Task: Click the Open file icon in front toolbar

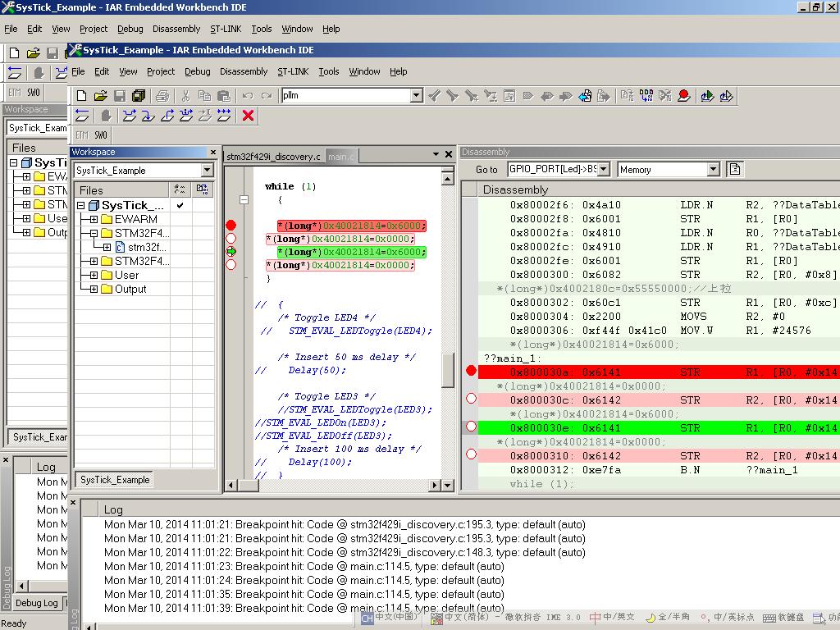Action: coord(100,96)
